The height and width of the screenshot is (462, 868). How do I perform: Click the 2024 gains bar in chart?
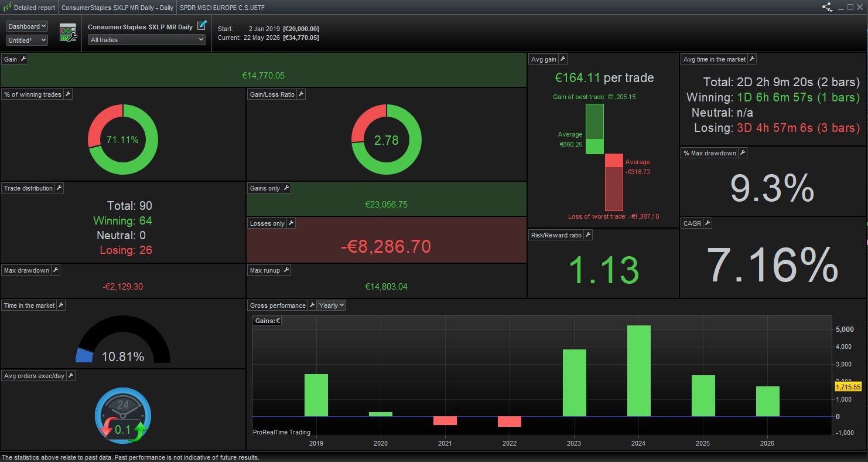click(638, 371)
